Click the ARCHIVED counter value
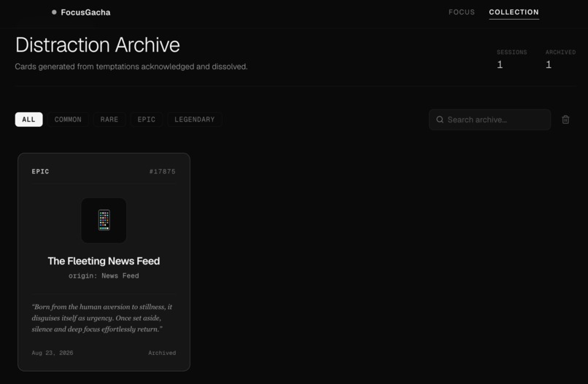 tap(549, 65)
